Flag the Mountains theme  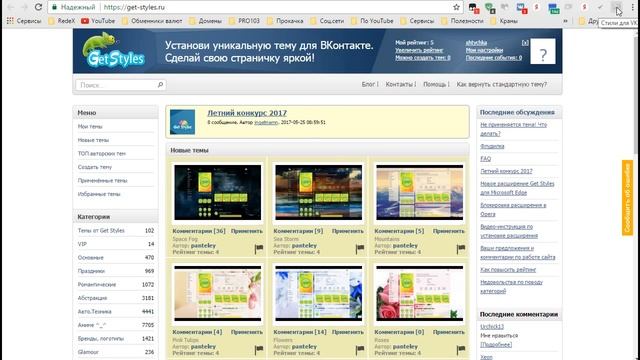(461, 249)
